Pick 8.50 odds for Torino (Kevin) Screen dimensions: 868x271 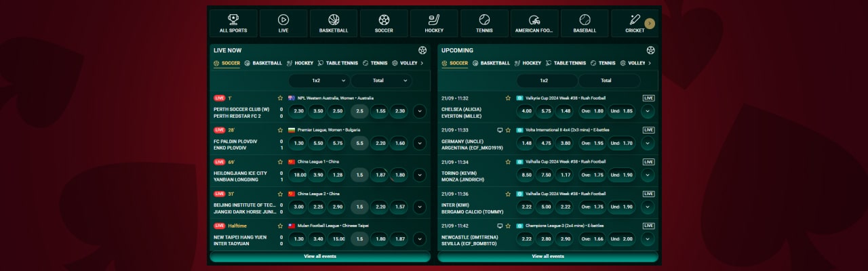(x=527, y=175)
